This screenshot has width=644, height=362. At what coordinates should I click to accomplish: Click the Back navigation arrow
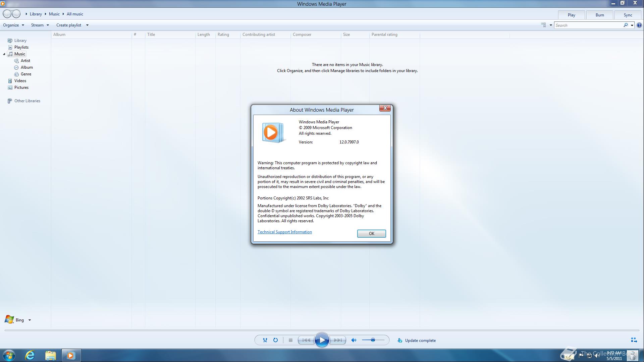(7, 14)
